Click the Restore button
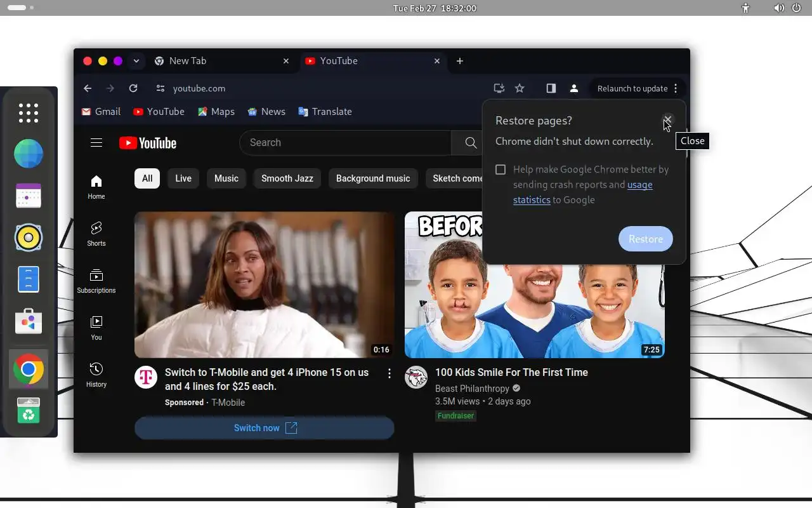This screenshot has width=812, height=508. [646, 239]
